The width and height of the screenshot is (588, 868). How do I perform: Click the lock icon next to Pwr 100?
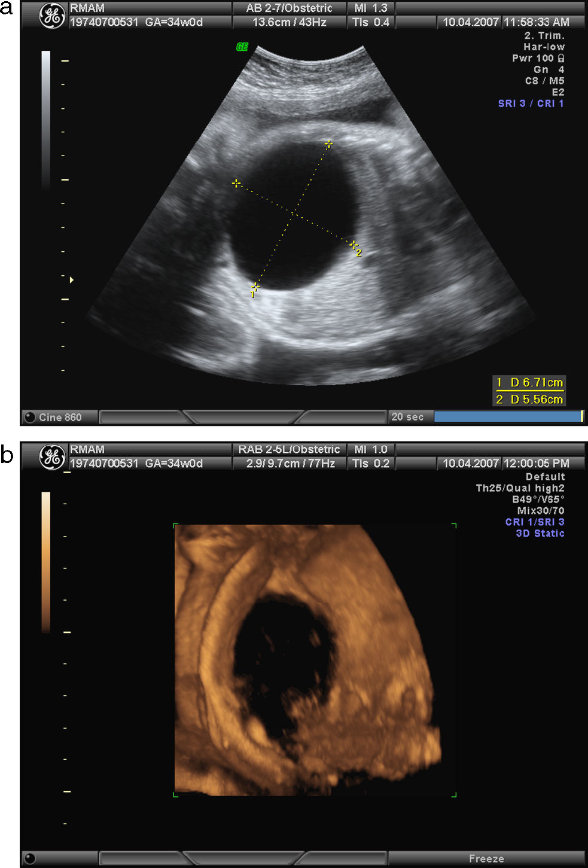(560, 58)
